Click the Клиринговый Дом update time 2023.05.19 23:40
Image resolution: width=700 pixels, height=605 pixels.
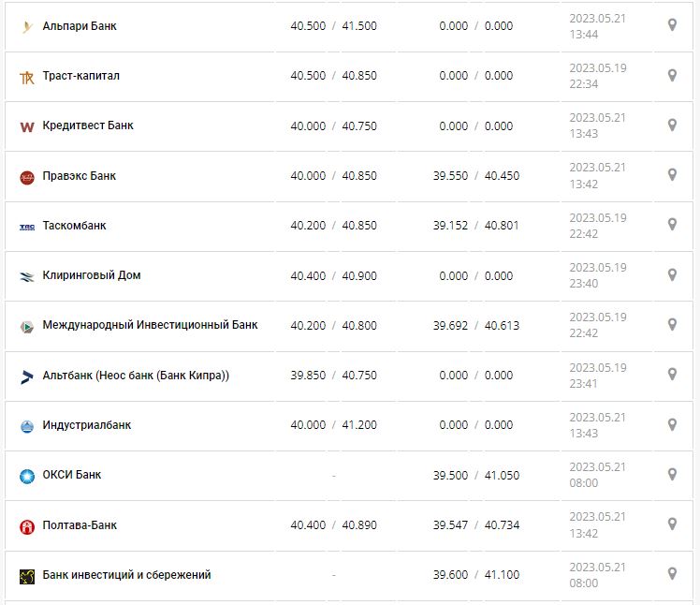596,275
